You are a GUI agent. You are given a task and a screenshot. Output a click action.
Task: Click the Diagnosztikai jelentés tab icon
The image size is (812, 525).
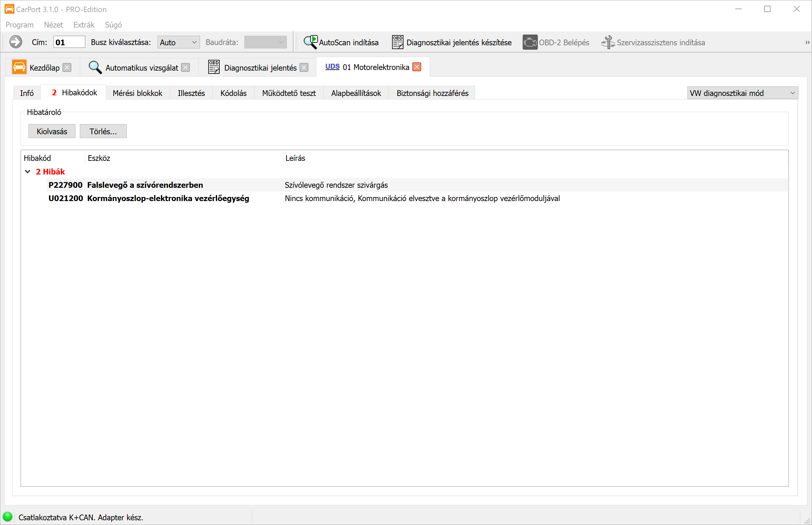[x=214, y=67]
